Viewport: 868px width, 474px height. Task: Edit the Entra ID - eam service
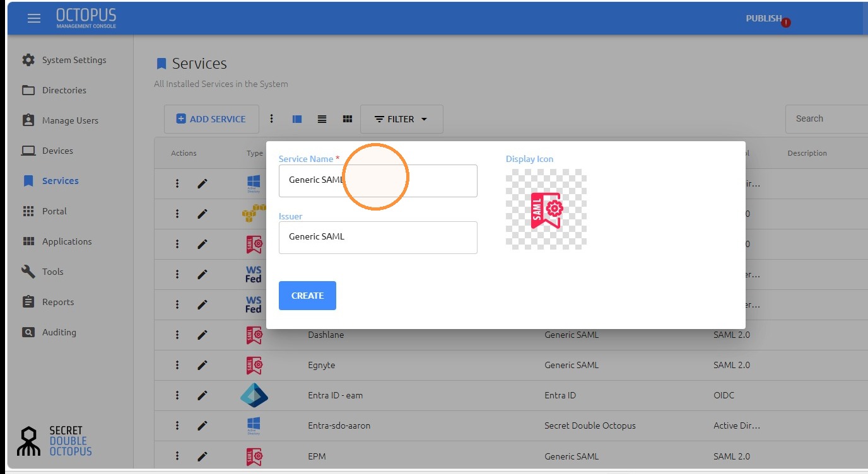(x=202, y=395)
